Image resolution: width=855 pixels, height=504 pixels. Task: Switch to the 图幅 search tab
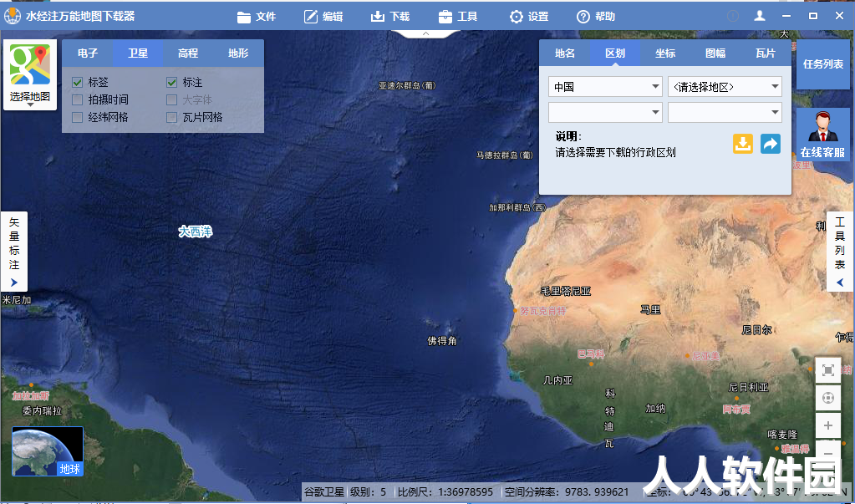(x=715, y=53)
